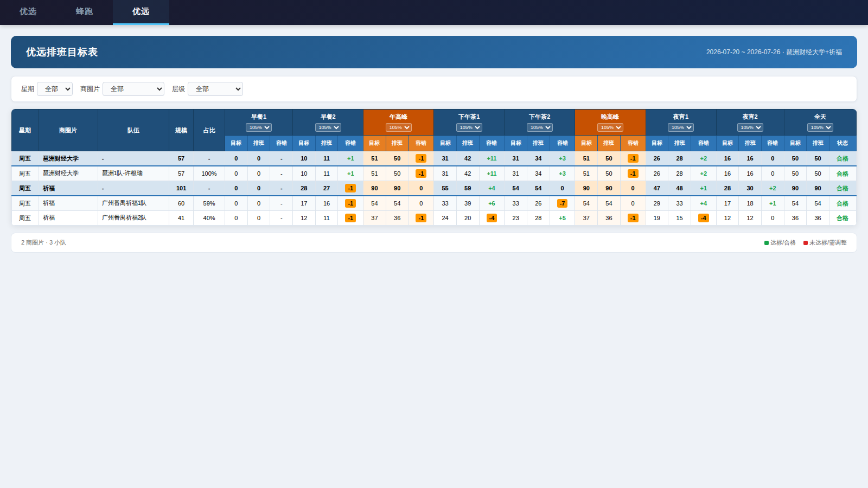Click the 午高峰 column group header
The height and width of the screenshot is (488, 868).
[398, 117]
